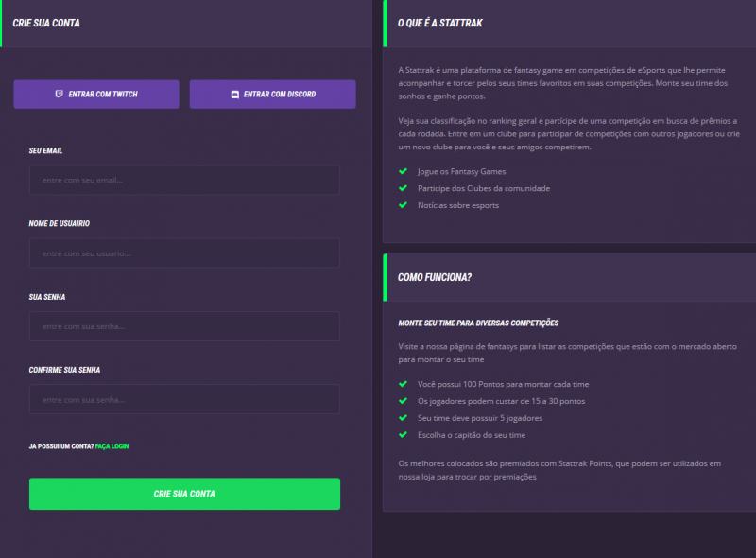Select the Nome de Usuario text box
The height and width of the screenshot is (558, 756).
click(x=184, y=253)
